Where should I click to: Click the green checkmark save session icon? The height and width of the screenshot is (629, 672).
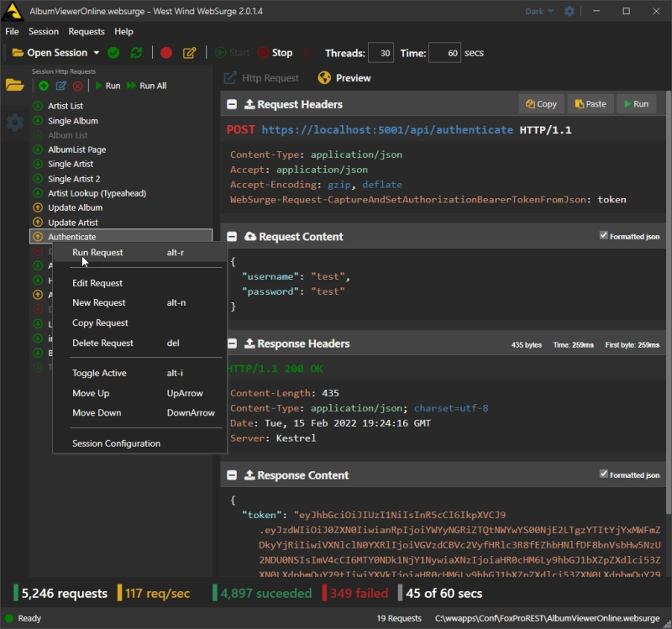tap(113, 53)
